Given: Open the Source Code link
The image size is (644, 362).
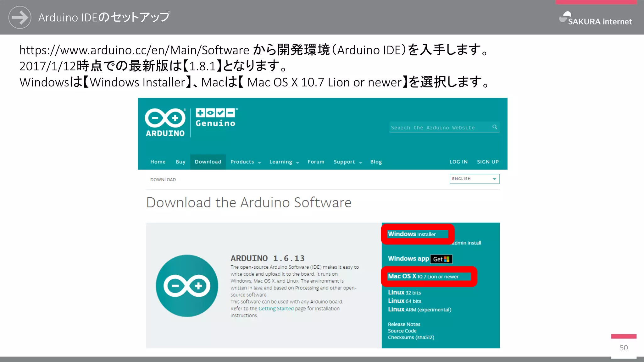Looking at the screenshot, I should [402, 331].
